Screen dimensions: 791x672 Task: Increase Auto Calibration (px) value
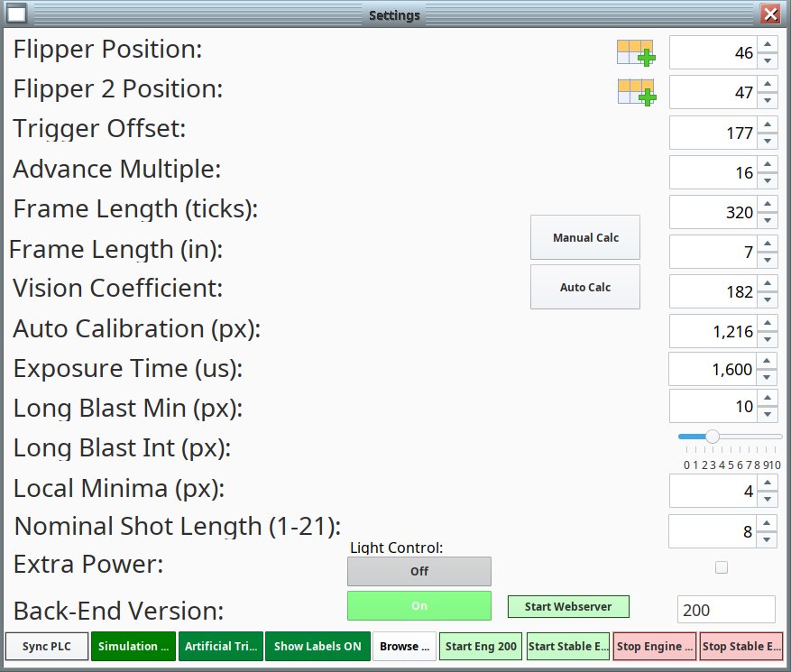pyautogui.click(x=768, y=324)
